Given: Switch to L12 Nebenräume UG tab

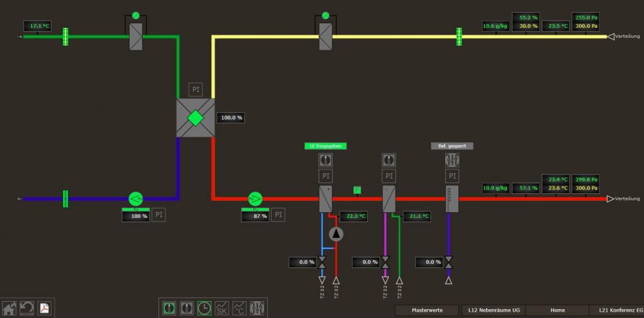Looking at the screenshot, I should click(493, 310).
